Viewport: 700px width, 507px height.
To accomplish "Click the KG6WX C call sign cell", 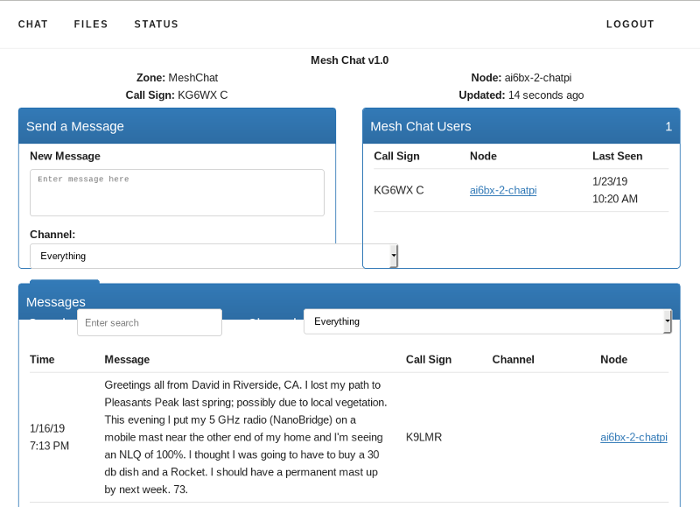I will coord(399,190).
